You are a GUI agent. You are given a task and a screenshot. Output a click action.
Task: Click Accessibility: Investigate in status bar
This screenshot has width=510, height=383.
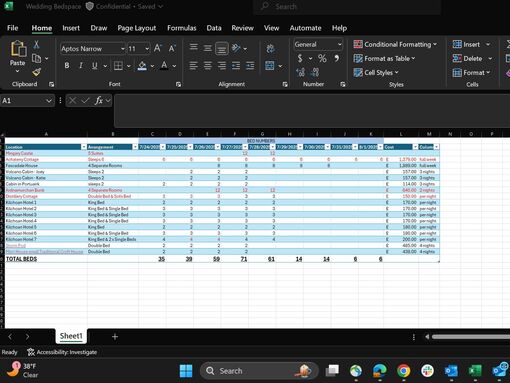click(62, 352)
